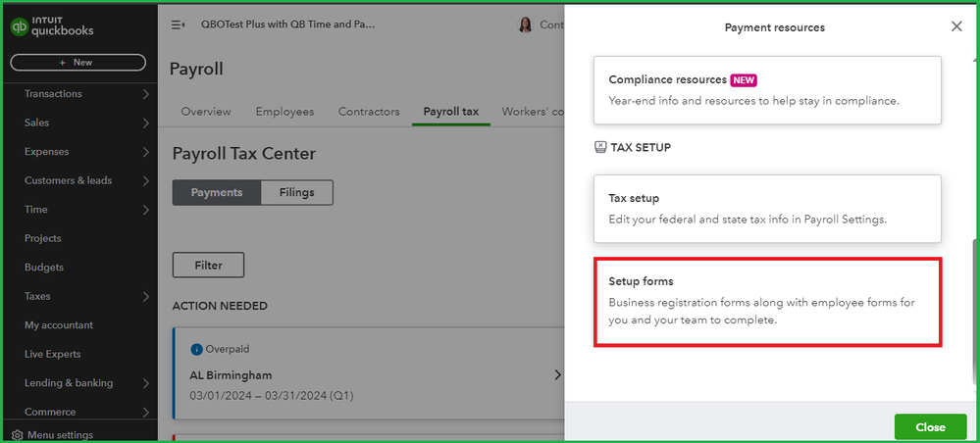Open the Setup forms card
980x443 pixels.
point(767,302)
